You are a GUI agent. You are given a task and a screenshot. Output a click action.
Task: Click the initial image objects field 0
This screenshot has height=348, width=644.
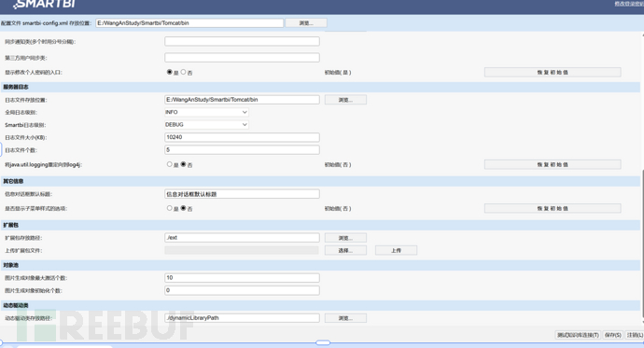pyautogui.click(x=242, y=290)
